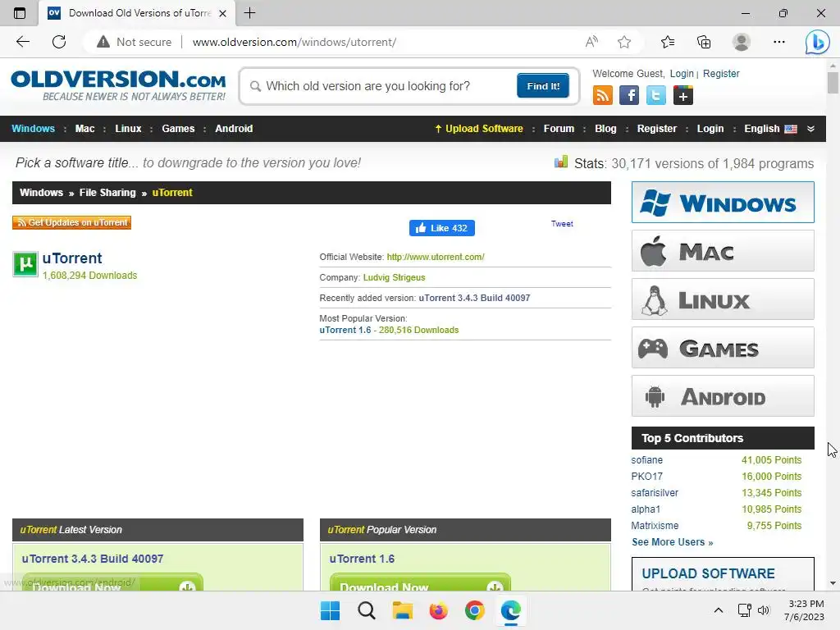Viewport: 840px width, 630px height.
Task: Click the Not secure warning icon
Action: [103, 42]
